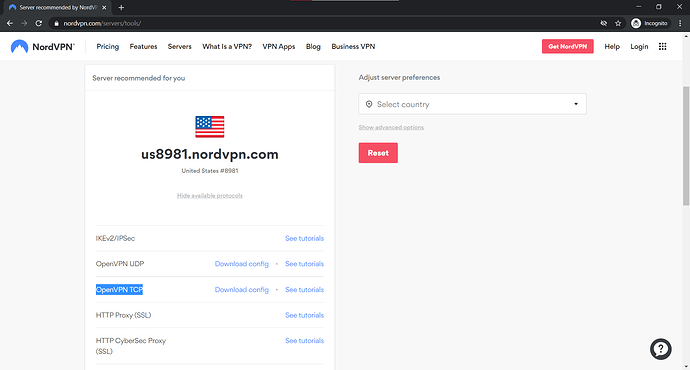Open the Select country dropdown
690x370 pixels.
click(472, 104)
